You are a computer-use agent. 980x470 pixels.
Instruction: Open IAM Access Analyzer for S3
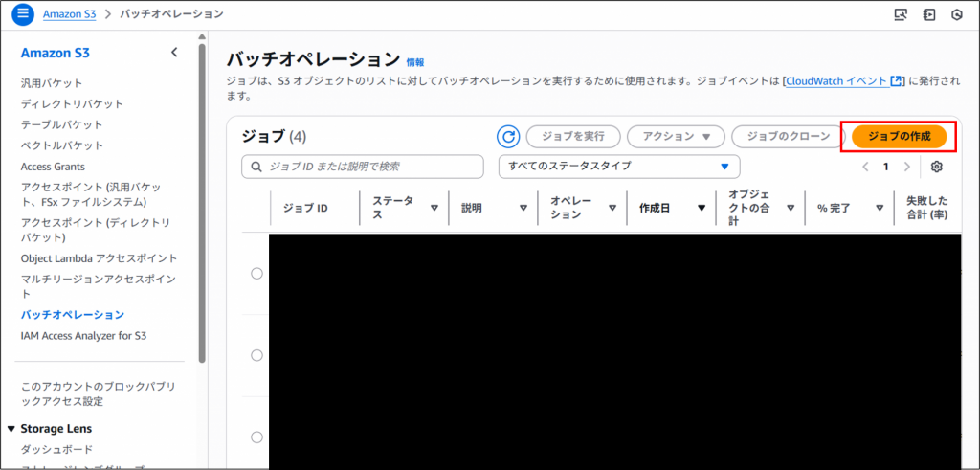pyautogui.click(x=83, y=336)
